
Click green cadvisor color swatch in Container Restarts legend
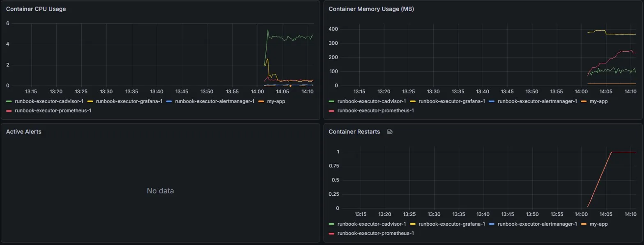(331, 224)
